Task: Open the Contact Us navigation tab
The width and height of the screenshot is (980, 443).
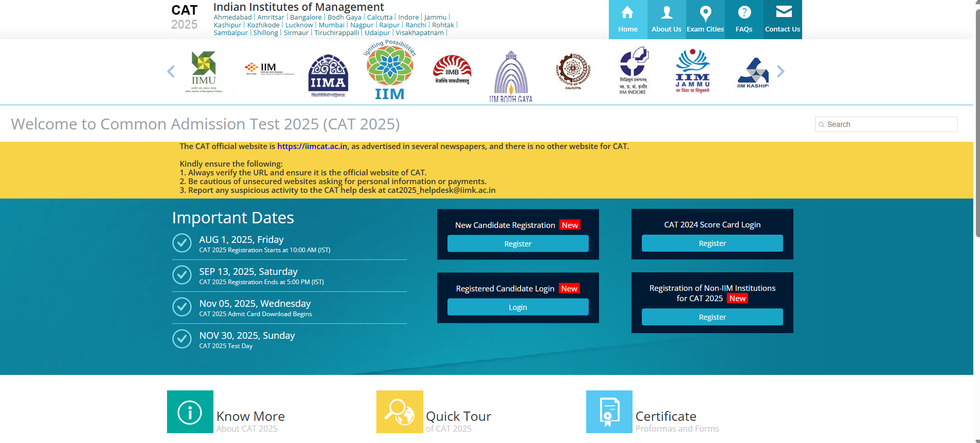Action: coord(783,20)
